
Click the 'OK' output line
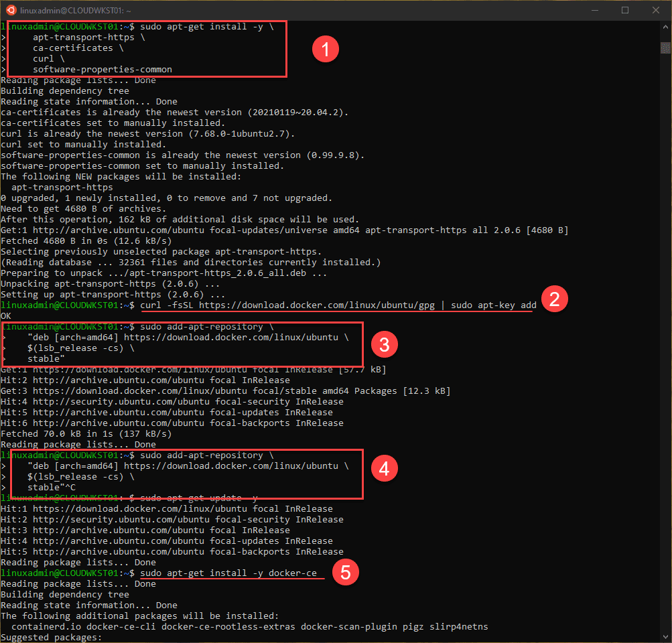coord(6,315)
